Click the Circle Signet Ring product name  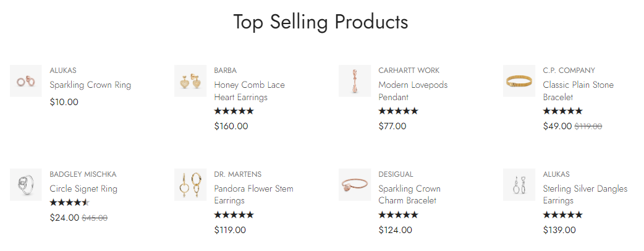83,189
